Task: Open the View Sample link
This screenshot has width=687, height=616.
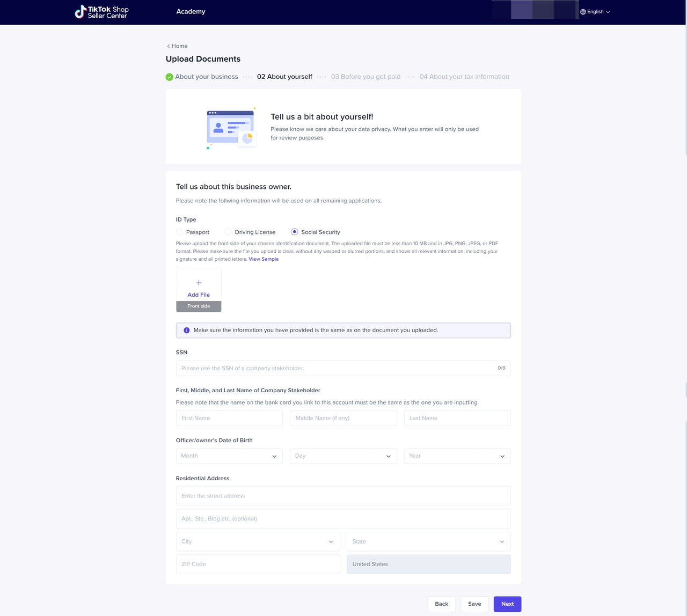Action: pyautogui.click(x=264, y=259)
